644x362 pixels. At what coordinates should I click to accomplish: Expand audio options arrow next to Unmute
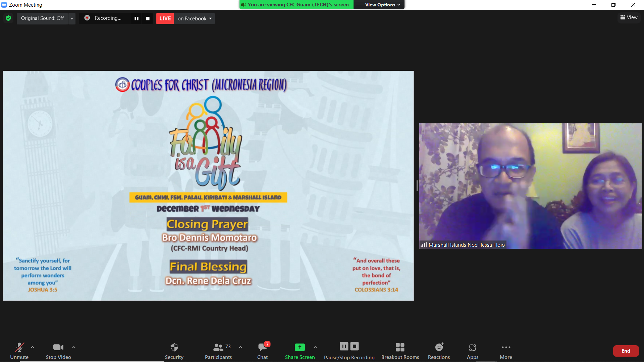[33, 347]
